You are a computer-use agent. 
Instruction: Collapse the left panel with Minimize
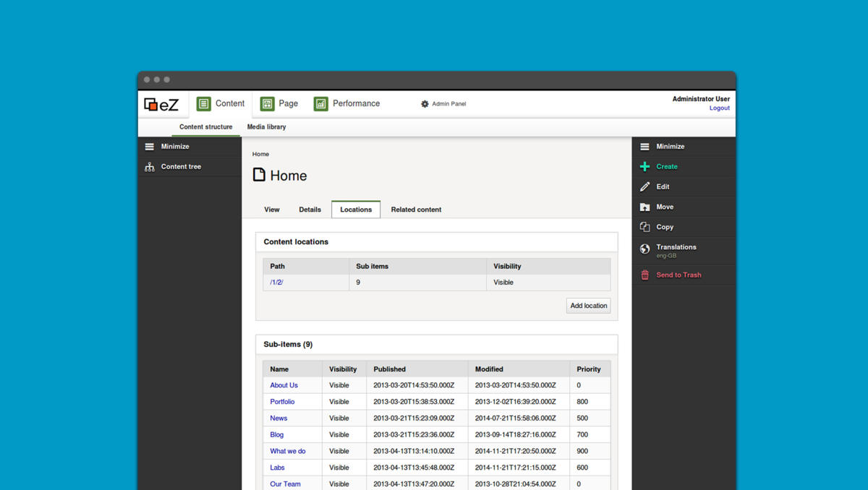[149, 146]
